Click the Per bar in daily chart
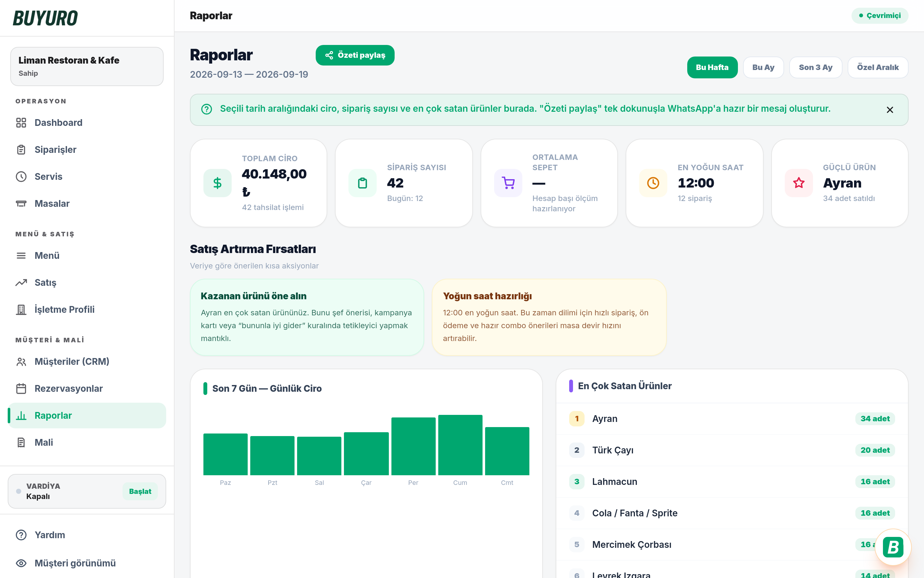Viewport: 924px width, 578px height. pyautogui.click(x=413, y=446)
